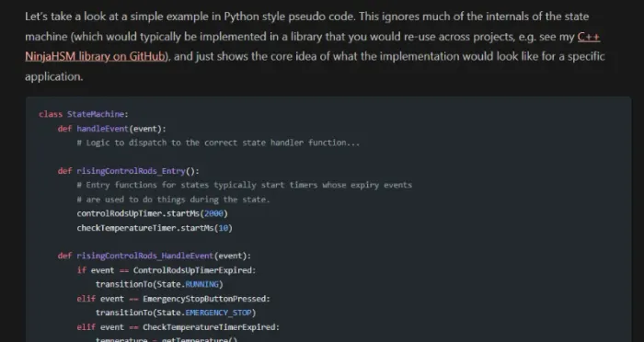Click the 2000 value in startMs call

(213, 213)
